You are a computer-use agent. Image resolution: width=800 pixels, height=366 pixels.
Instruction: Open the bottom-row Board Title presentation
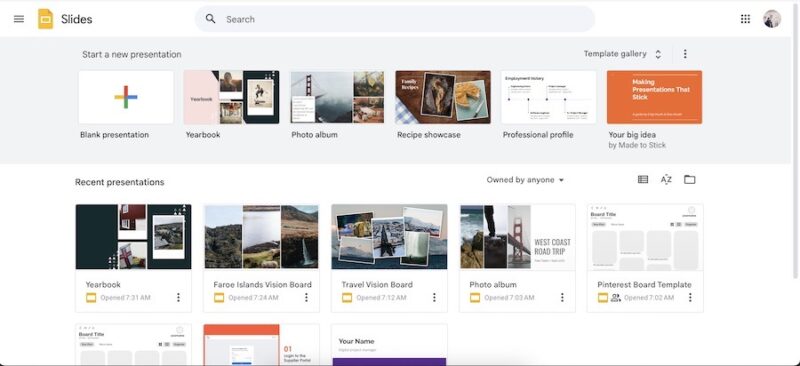tap(134, 345)
